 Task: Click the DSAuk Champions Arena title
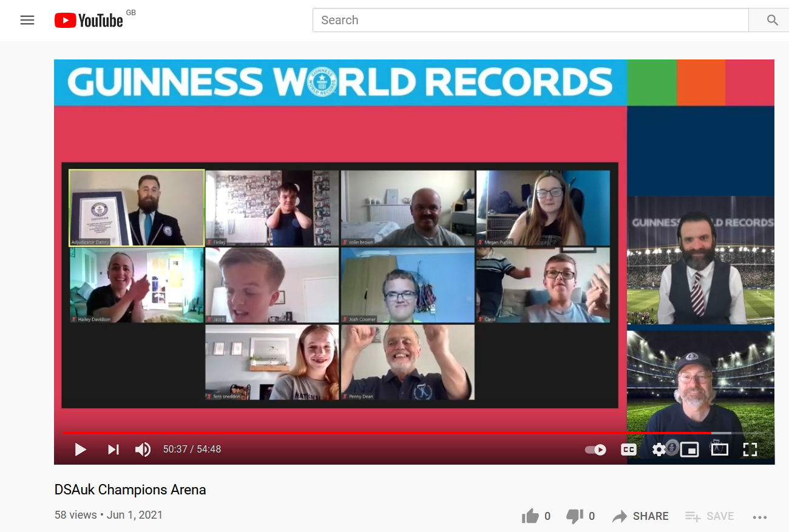130,490
